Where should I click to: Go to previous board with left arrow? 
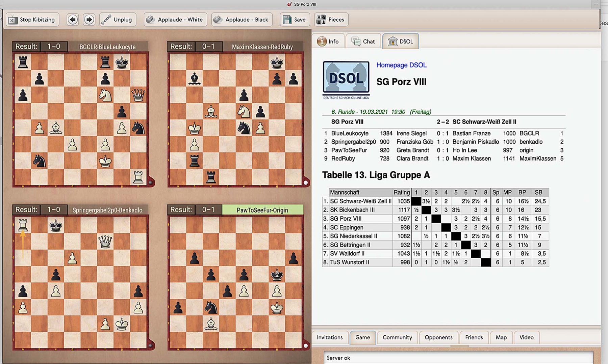[x=73, y=20]
